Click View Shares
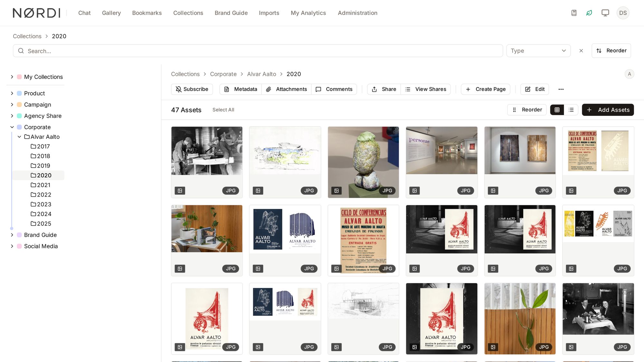 click(425, 89)
